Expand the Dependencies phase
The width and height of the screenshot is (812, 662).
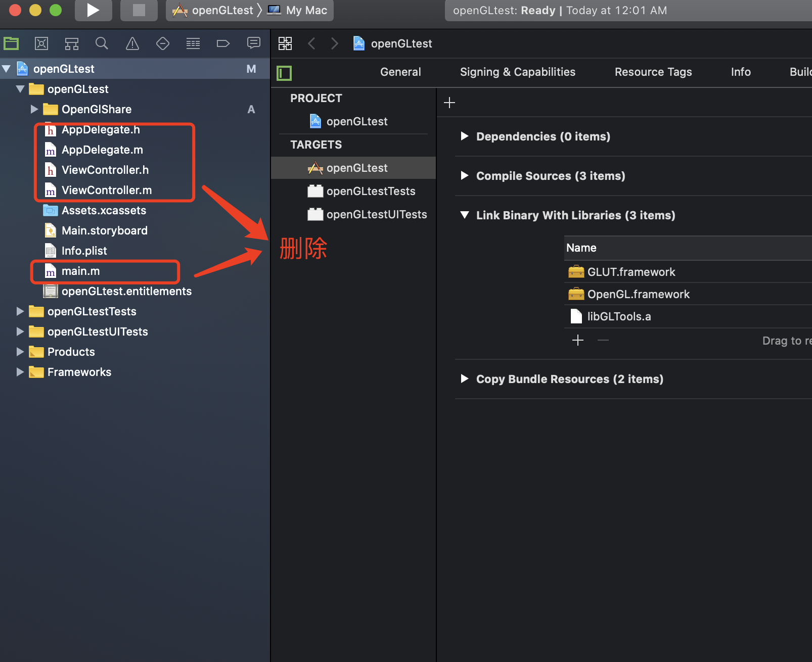(464, 136)
